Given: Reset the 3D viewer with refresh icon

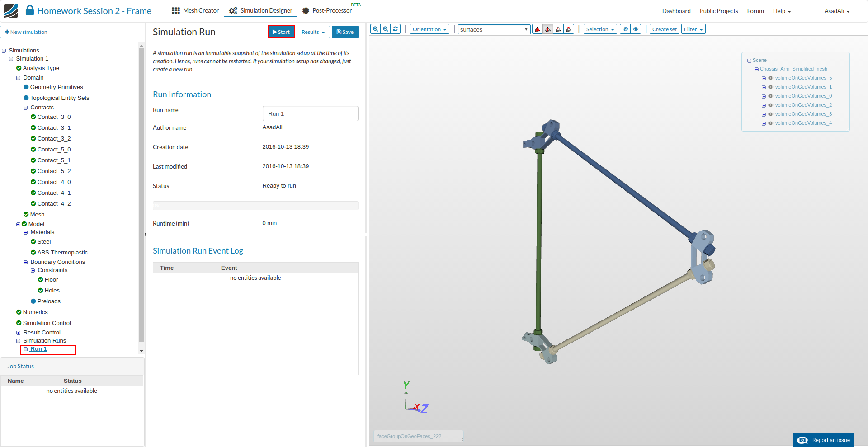Looking at the screenshot, I should coord(396,29).
